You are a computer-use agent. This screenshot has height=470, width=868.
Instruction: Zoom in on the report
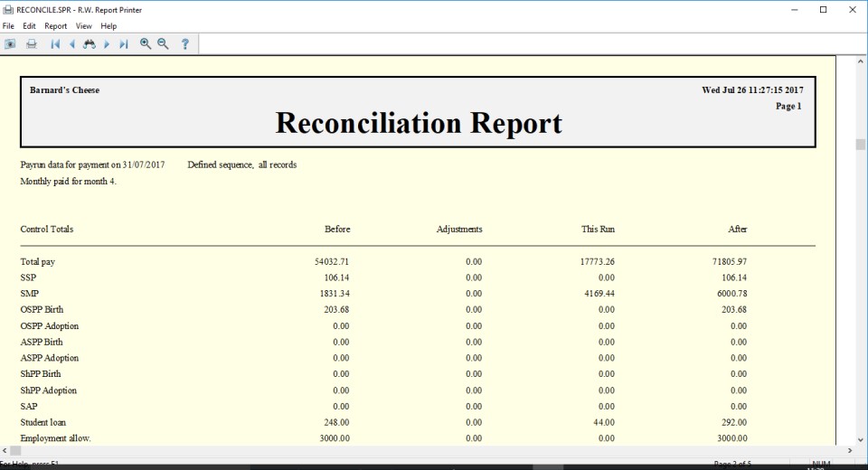click(x=146, y=43)
